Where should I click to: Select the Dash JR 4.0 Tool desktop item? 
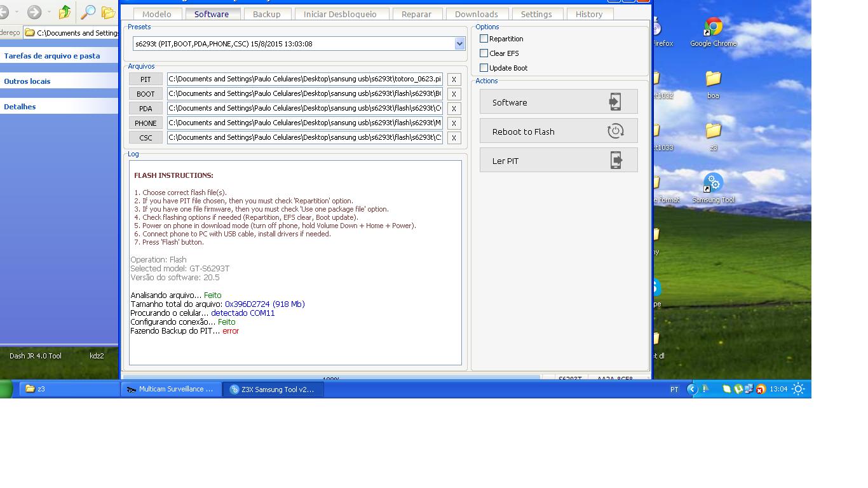point(36,356)
